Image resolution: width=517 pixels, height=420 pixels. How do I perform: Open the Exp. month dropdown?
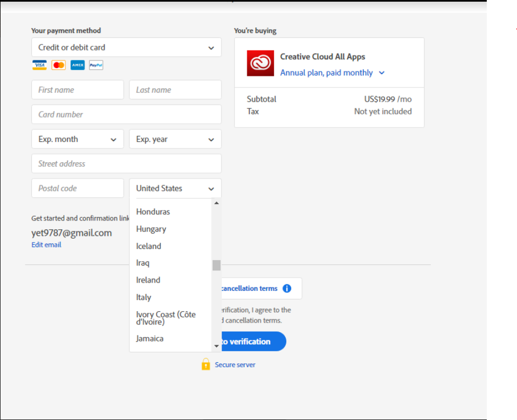point(77,139)
